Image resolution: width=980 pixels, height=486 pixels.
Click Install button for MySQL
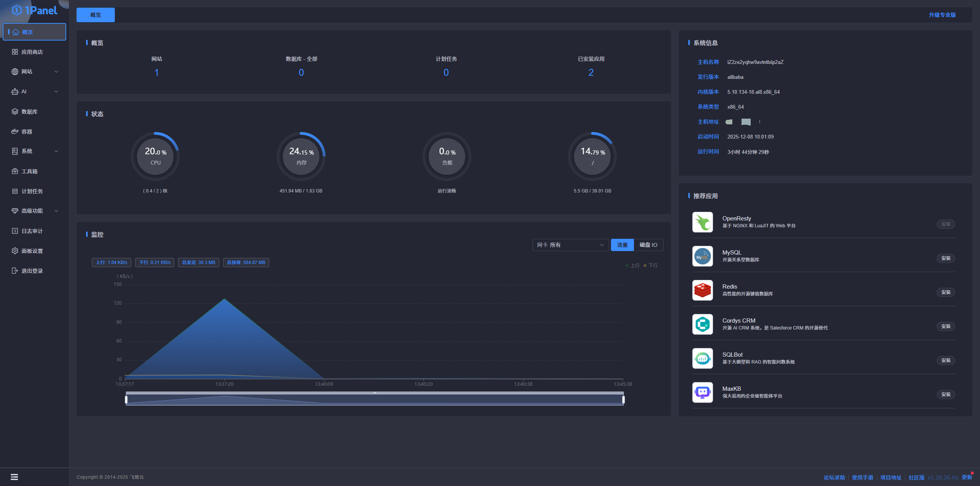946,258
